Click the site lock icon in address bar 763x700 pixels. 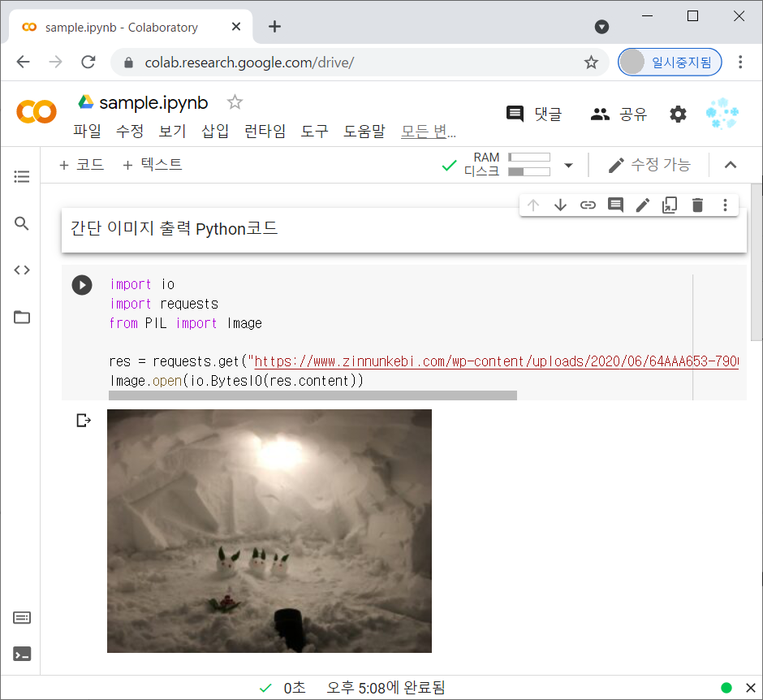[x=128, y=63]
